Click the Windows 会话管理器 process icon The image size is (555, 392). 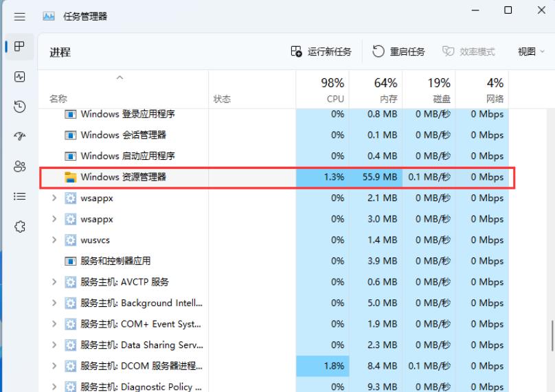[71, 135]
